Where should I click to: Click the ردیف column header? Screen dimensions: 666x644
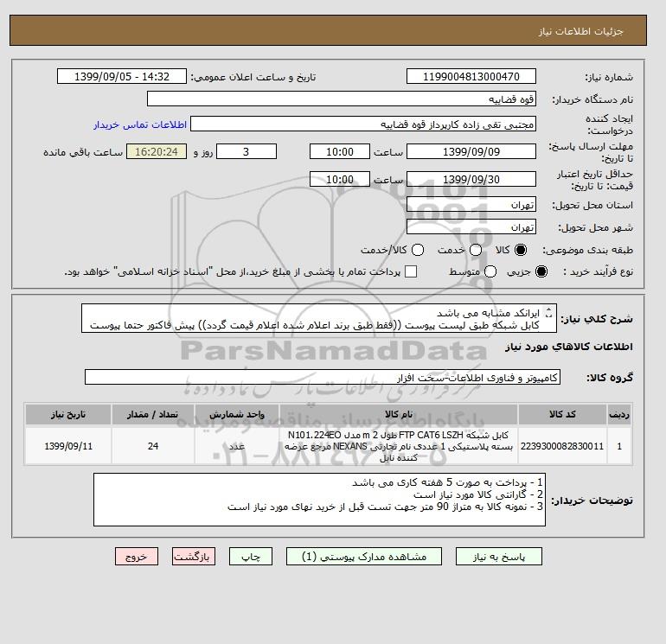[x=619, y=414]
